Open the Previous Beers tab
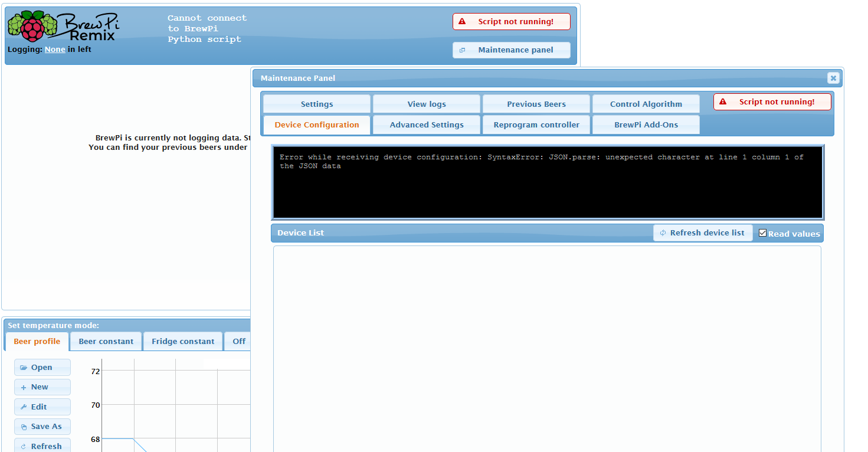 click(536, 104)
